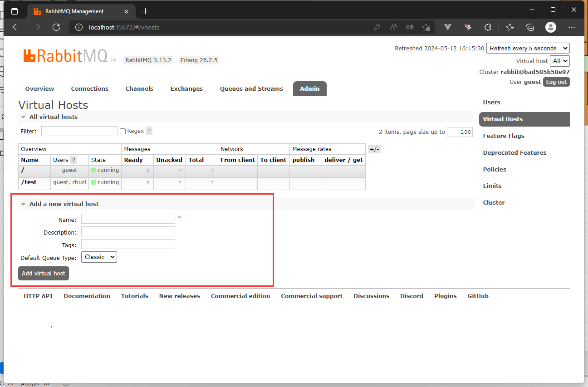Click the Filter text field
Screen dimensions: 588x387
[79, 131]
